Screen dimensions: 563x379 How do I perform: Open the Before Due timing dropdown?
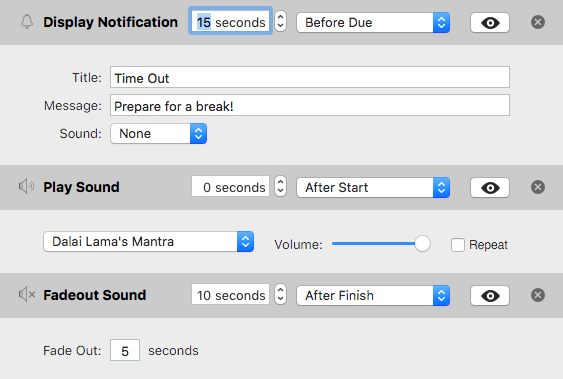click(x=373, y=23)
